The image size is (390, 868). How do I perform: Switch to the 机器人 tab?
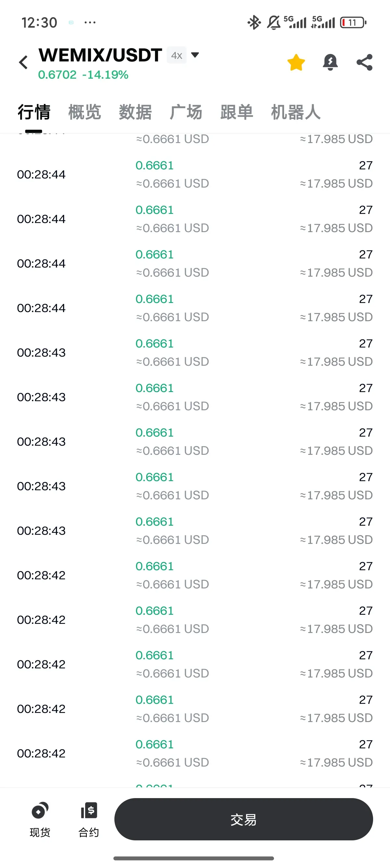click(x=296, y=112)
